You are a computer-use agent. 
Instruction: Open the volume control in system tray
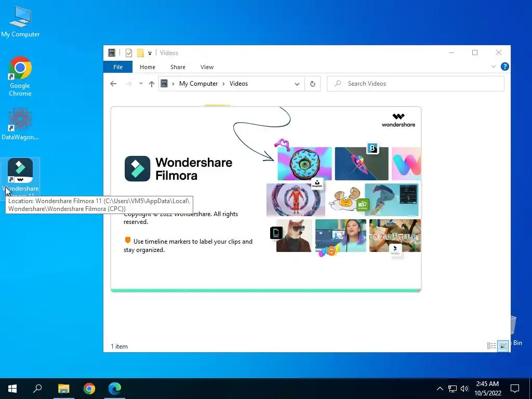[x=464, y=389]
